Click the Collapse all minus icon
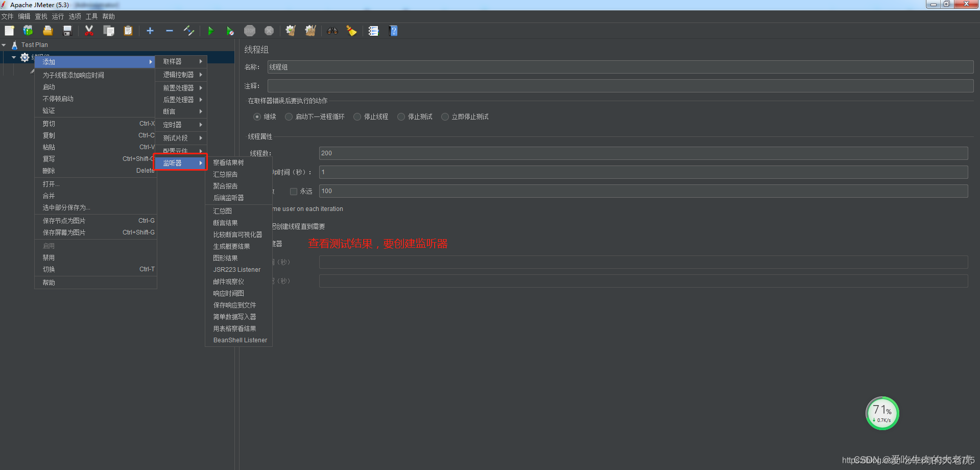980x470 pixels. (170, 31)
